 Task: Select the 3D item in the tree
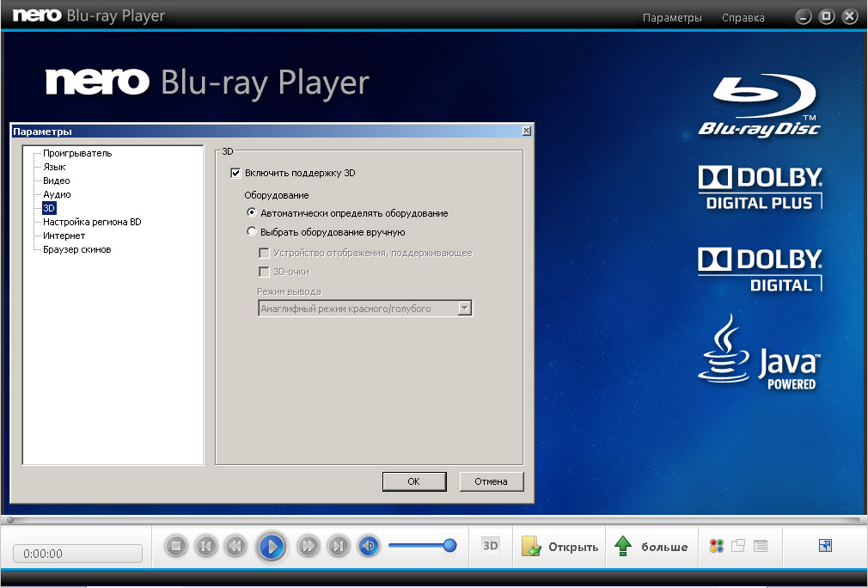49,208
